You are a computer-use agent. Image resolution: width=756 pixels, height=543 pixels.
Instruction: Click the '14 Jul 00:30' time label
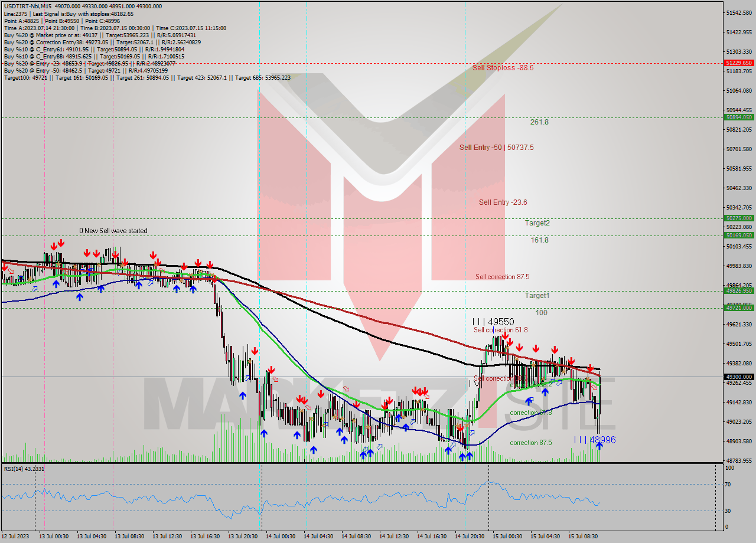click(x=281, y=537)
